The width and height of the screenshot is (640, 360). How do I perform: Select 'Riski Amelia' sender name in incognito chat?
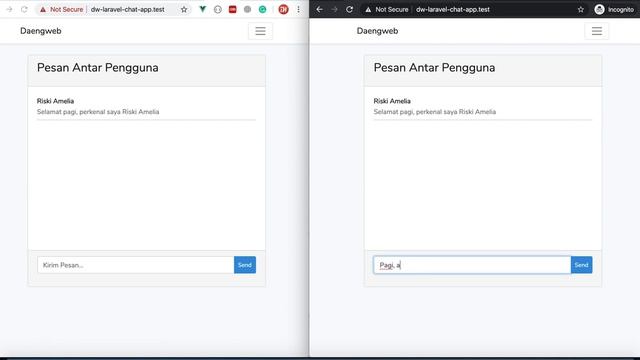tap(392, 101)
